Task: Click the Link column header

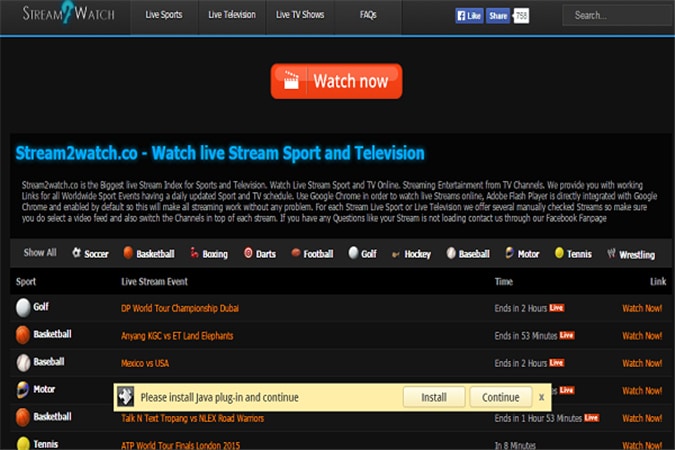Action: (658, 282)
